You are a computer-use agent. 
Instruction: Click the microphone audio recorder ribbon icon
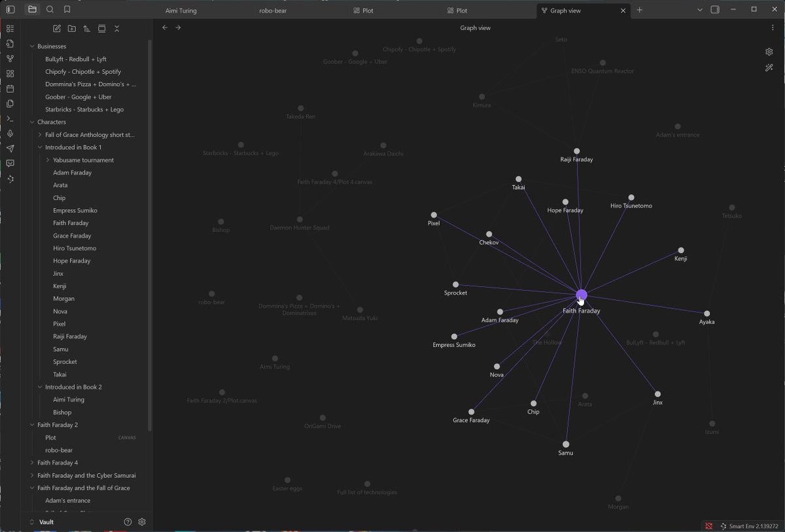click(x=10, y=134)
